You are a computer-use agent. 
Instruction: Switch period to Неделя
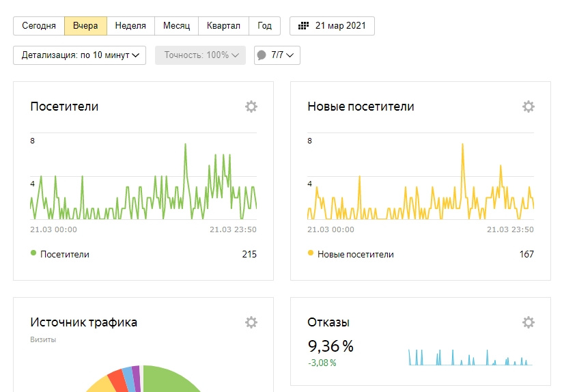[x=130, y=26]
